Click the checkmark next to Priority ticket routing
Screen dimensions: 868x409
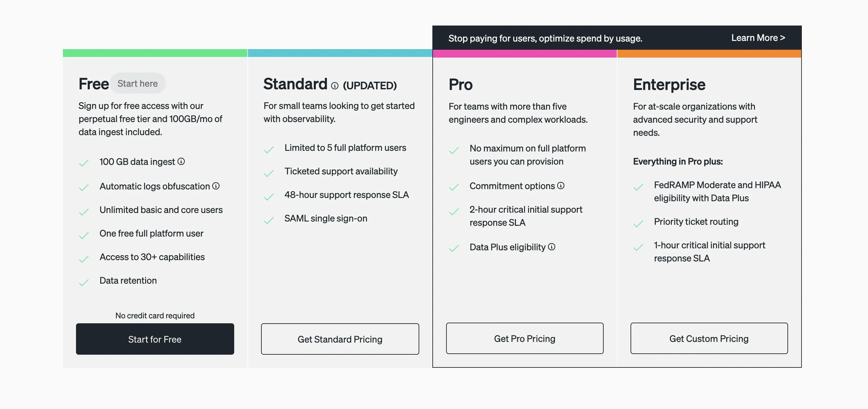point(638,223)
